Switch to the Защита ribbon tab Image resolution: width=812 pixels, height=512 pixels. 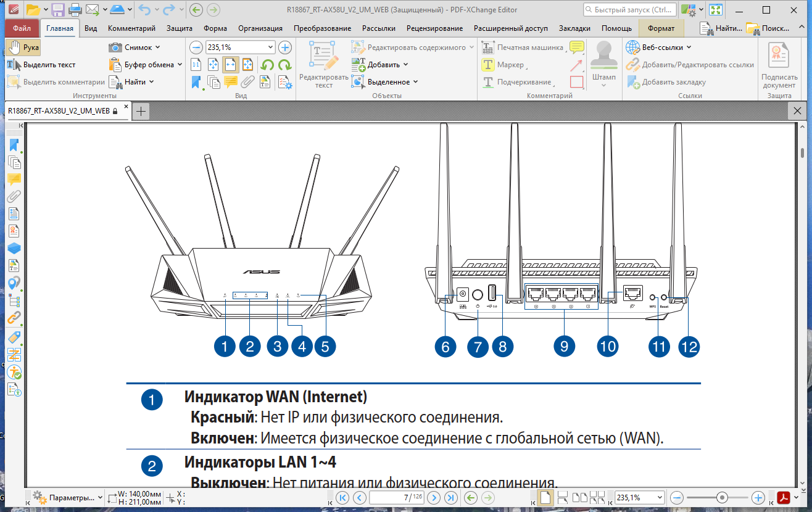pos(180,28)
